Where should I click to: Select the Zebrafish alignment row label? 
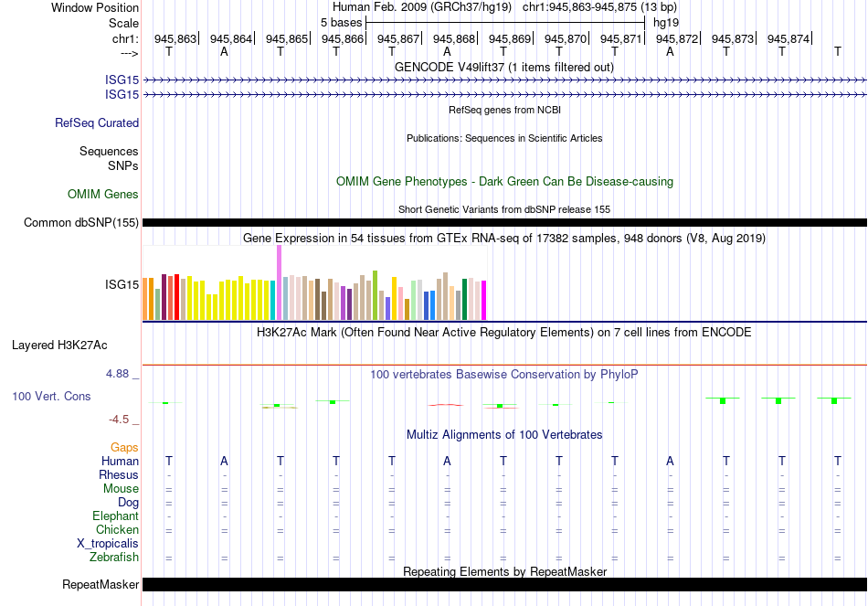(x=114, y=557)
